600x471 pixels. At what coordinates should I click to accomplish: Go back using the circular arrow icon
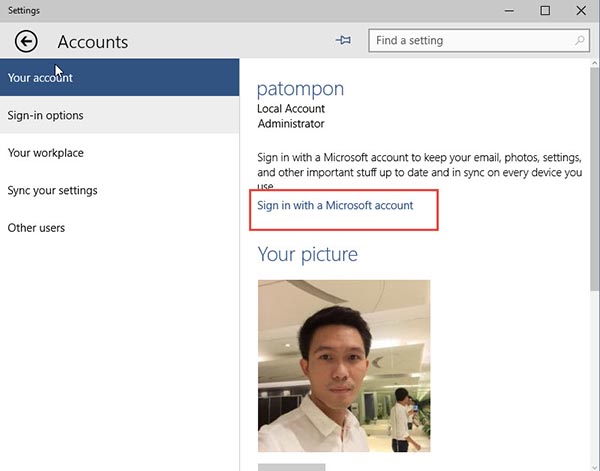pyautogui.click(x=26, y=41)
